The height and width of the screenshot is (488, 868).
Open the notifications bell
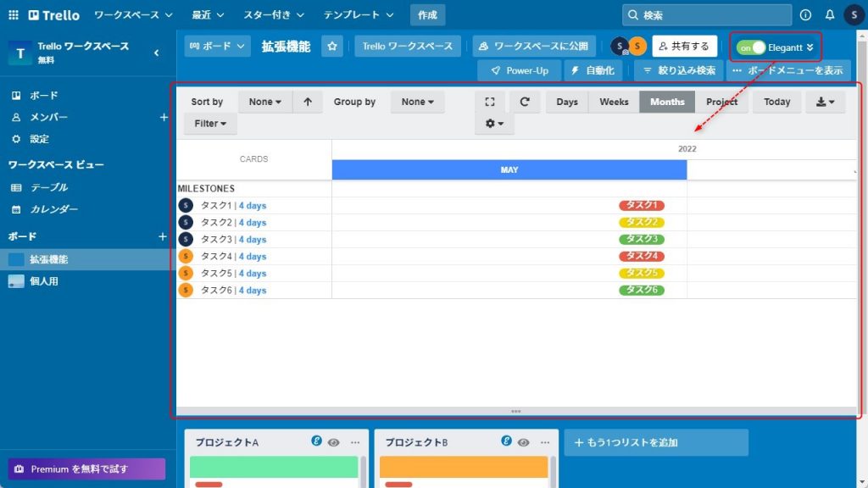pos(829,15)
